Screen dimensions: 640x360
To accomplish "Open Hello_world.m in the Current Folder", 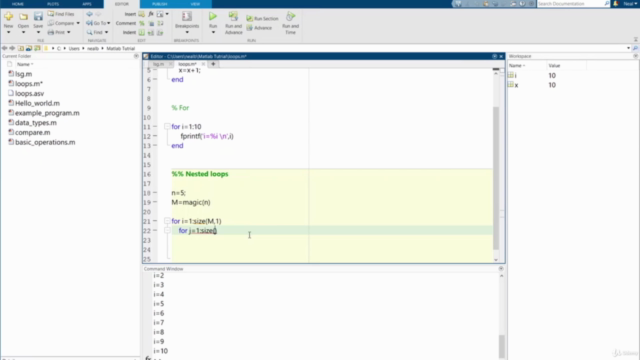I will [x=37, y=103].
